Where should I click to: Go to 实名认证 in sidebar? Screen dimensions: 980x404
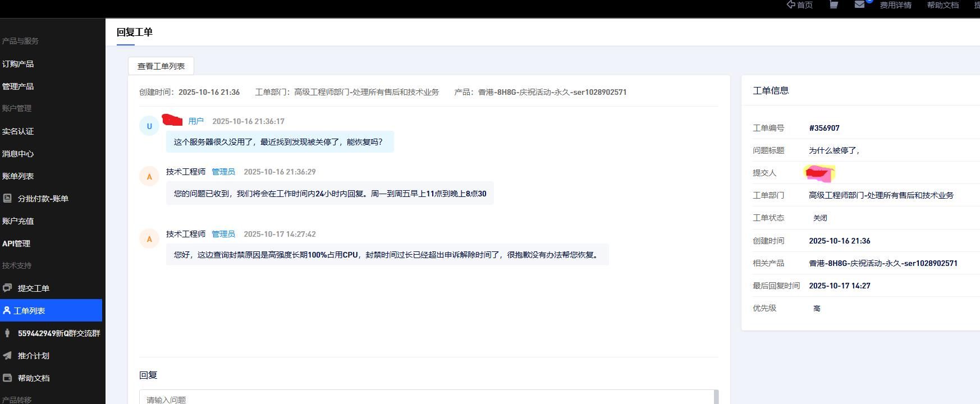click(x=18, y=131)
